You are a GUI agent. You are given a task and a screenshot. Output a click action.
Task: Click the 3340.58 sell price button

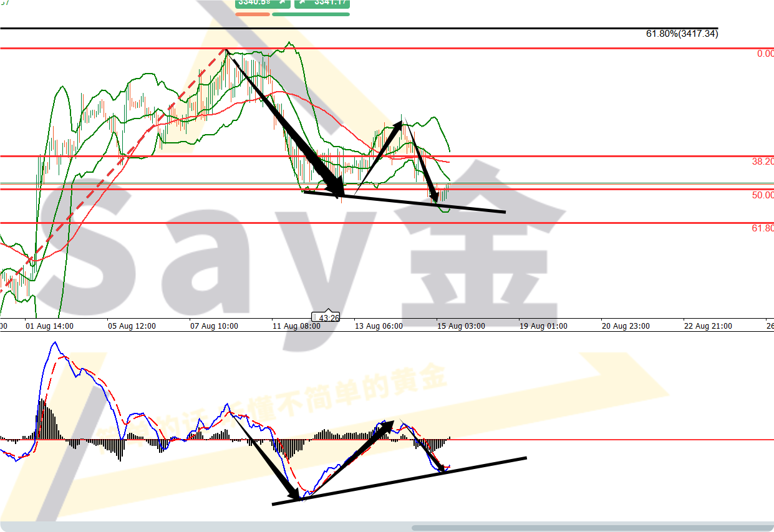click(x=254, y=3)
